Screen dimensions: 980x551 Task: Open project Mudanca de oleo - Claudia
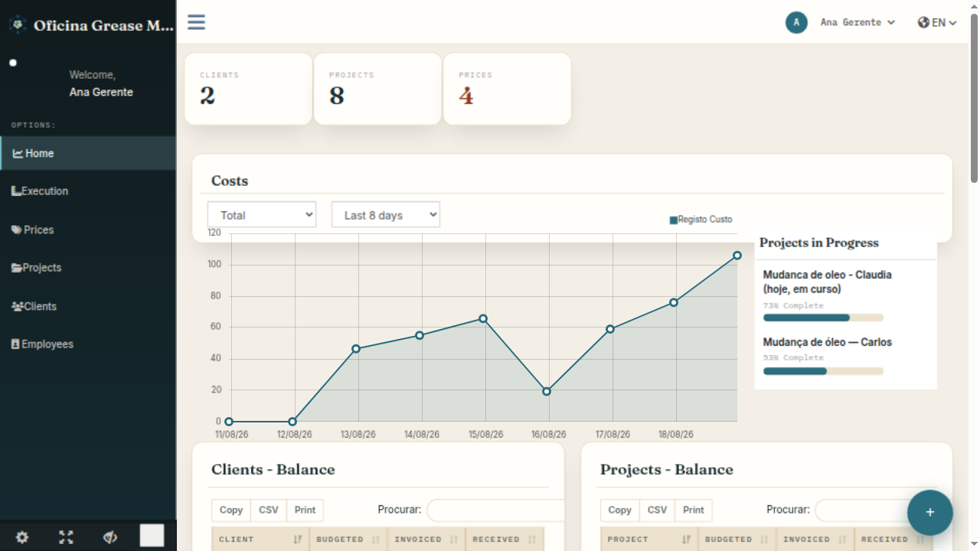tap(827, 282)
